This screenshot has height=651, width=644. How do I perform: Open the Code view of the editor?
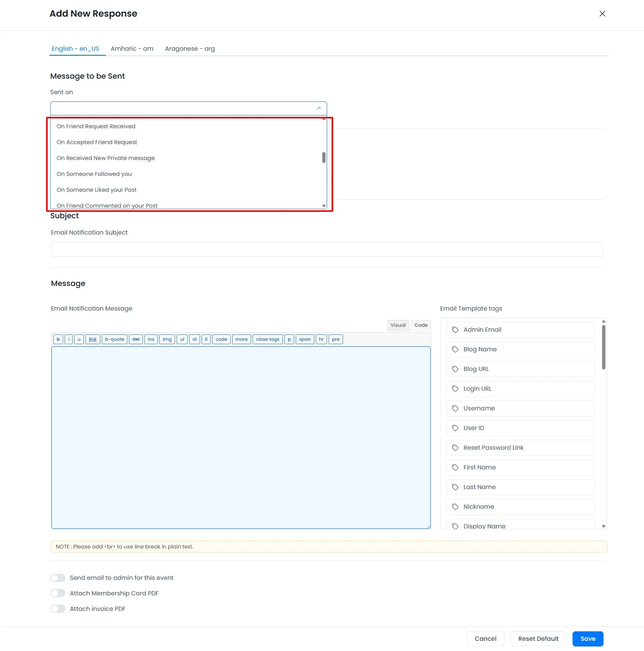tap(421, 325)
